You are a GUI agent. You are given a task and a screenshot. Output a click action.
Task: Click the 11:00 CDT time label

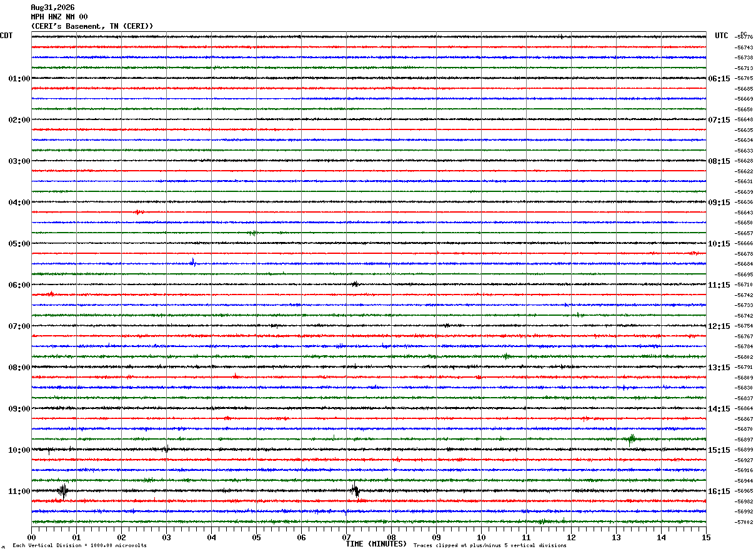click(19, 491)
